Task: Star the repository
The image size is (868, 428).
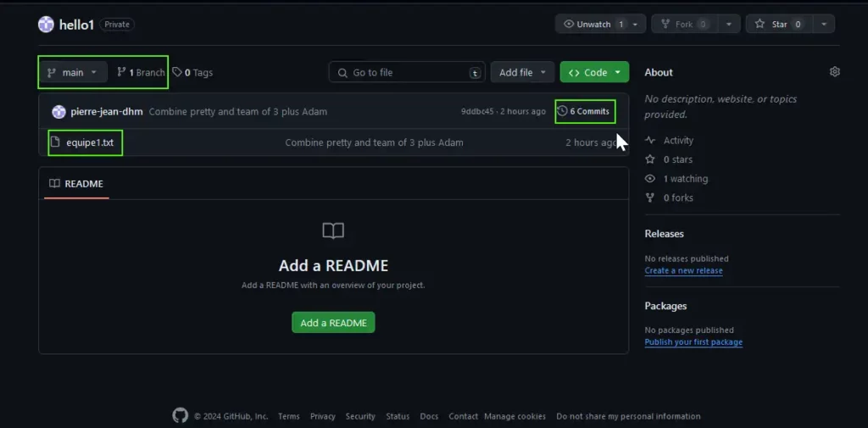Action: point(778,25)
